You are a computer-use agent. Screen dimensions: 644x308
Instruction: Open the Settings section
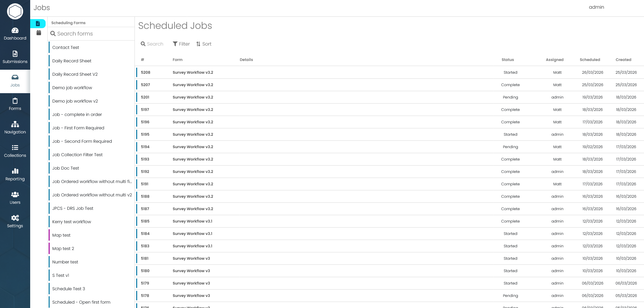[15, 221]
